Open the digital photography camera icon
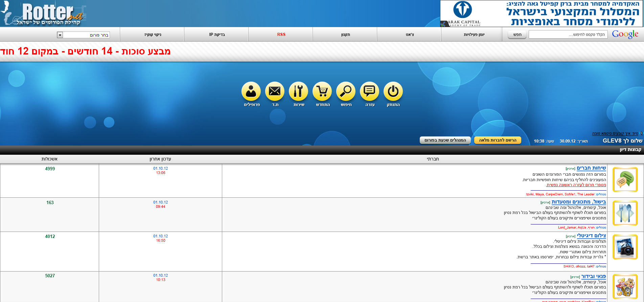 coord(625,247)
